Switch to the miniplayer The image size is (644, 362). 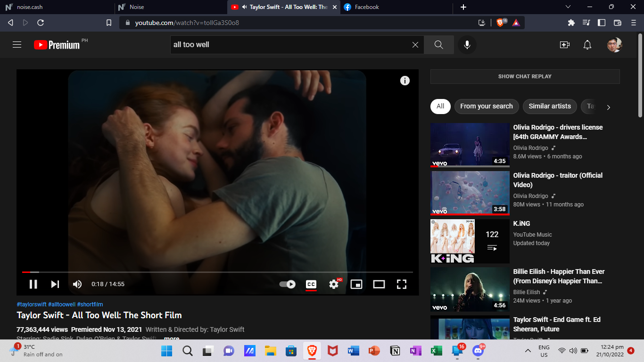coord(356,284)
